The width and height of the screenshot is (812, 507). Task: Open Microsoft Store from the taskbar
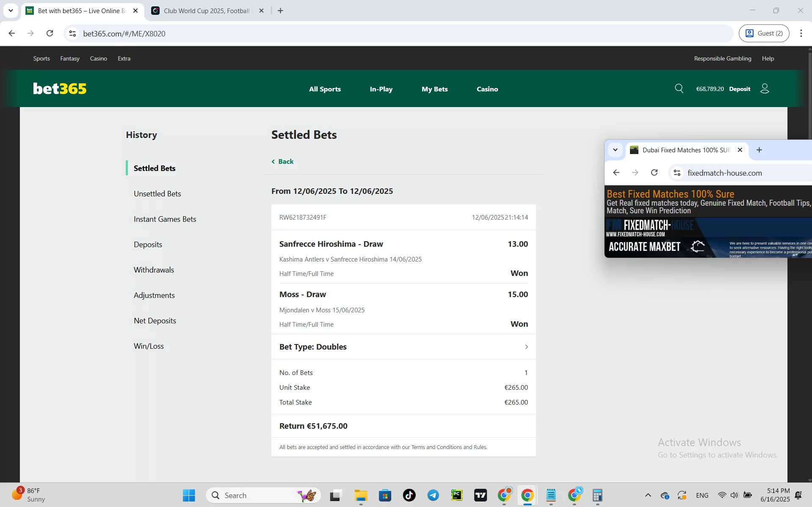[384, 495]
